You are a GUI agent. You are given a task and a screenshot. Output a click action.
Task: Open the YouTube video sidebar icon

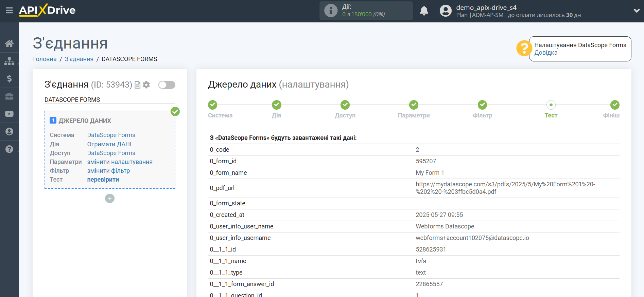pos(9,114)
